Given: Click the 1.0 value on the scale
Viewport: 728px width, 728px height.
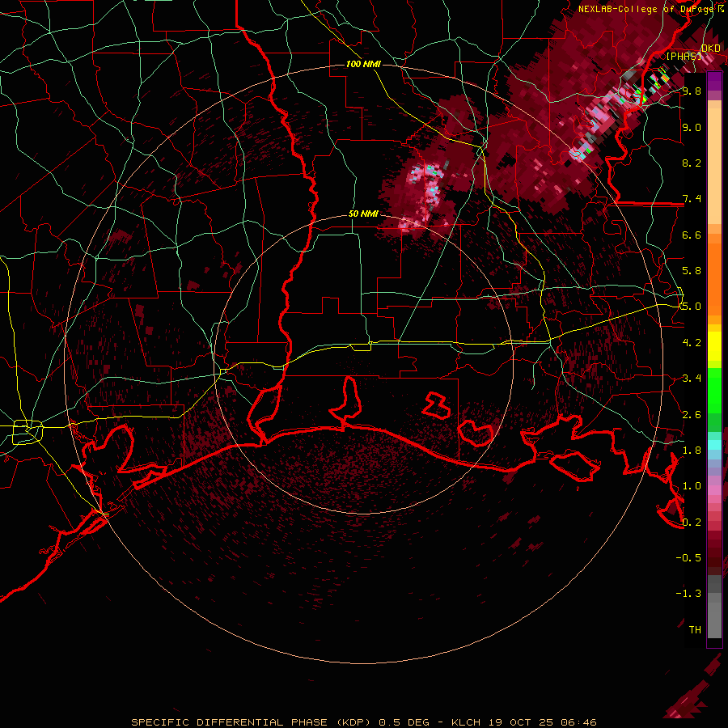Looking at the screenshot, I should 692,486.
